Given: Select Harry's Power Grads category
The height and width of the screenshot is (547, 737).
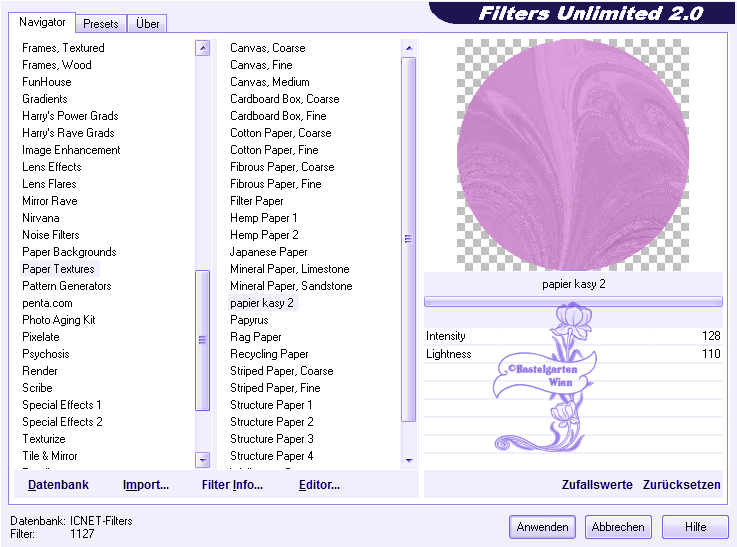Looking at the screenshot, I should tap(71, 116).
